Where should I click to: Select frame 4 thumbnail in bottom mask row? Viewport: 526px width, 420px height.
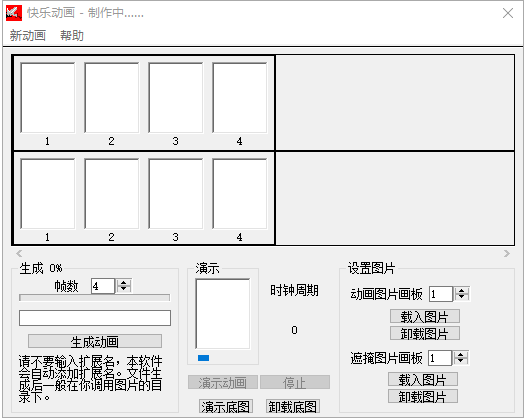pos(240,194)
